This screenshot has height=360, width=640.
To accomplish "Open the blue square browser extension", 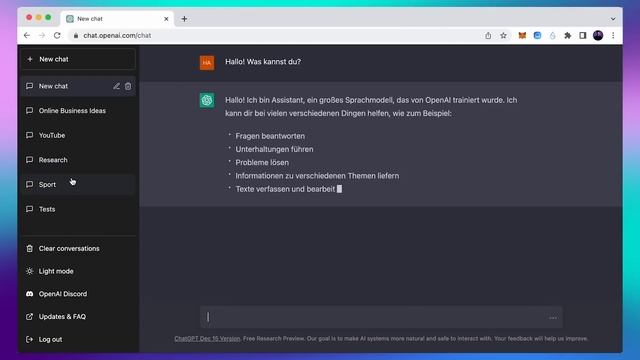I will pyautogui.click(x=538, y=36).
